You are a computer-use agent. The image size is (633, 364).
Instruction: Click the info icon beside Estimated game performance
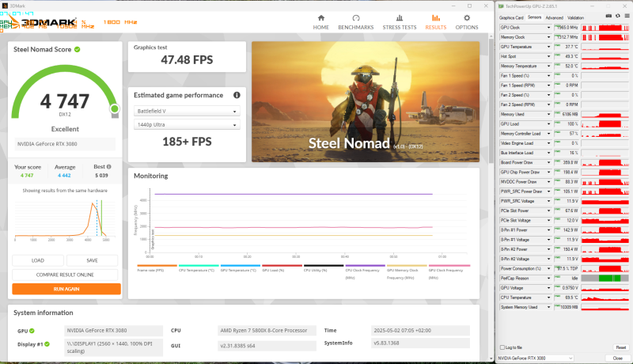(x=237, y=95)
